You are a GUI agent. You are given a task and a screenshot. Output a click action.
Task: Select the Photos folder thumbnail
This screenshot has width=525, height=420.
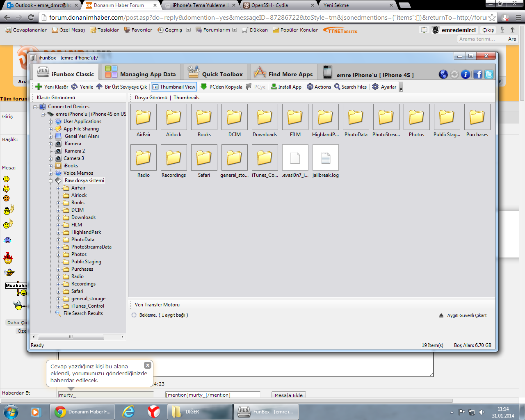(x=417, y=121)
